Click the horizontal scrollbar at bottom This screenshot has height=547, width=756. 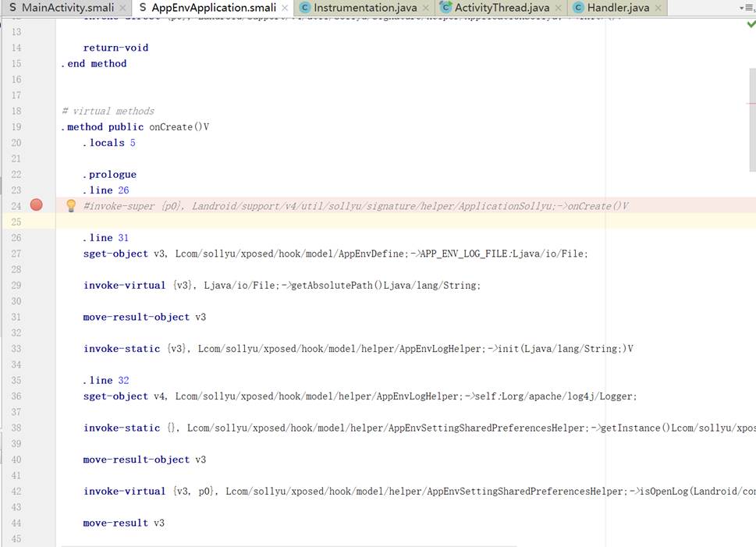(x=289, y=545)
